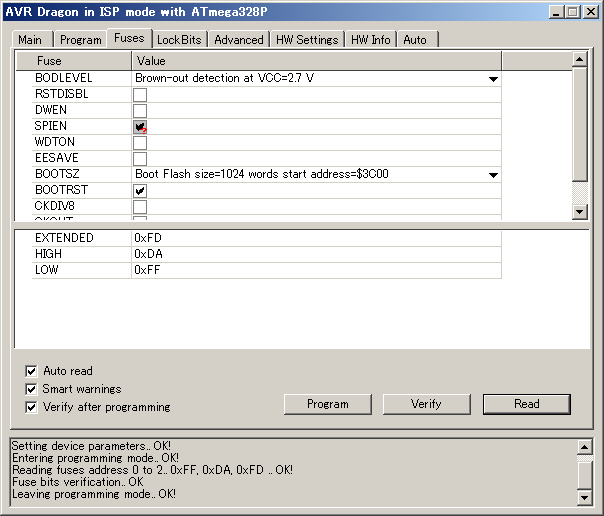Select the BOOTSZ fuse name
Screen dimensions: 604x516
click(57, 174)
